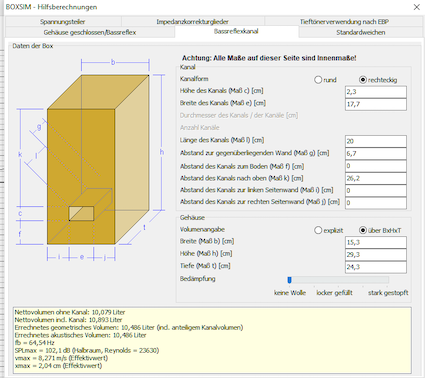Click Abstand zur linken Seitenwand field
Screen dimensions: 425x378
tap(376, 191)
